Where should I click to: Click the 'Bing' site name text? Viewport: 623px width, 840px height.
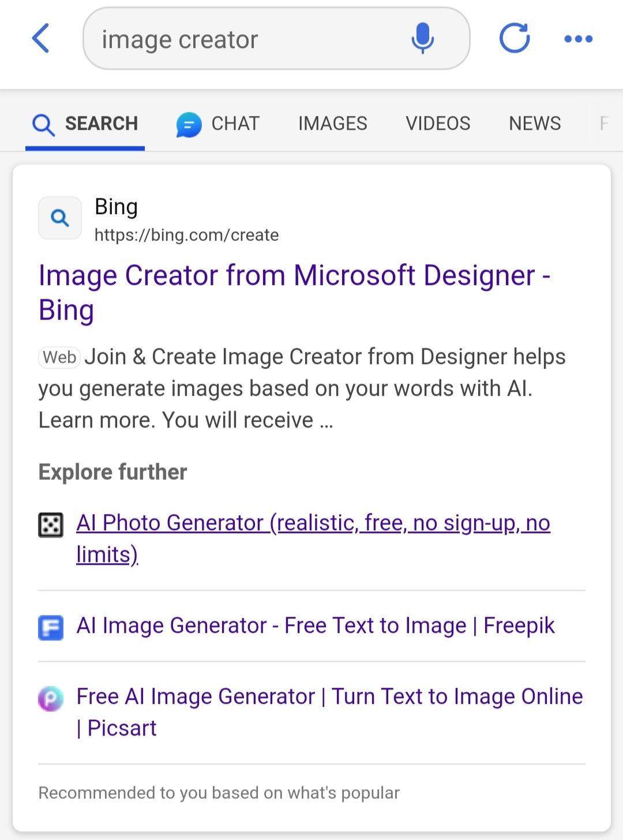(116, 207)
